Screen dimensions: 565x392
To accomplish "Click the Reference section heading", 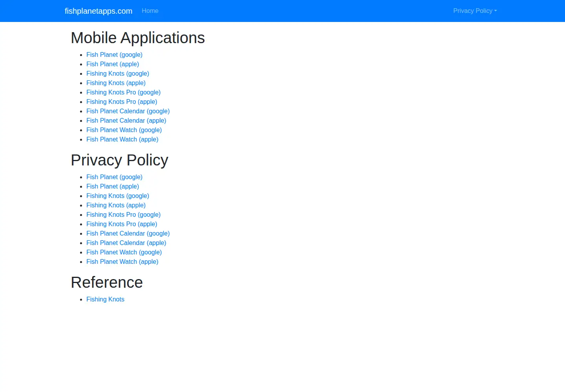I will (x=107, y=282).
